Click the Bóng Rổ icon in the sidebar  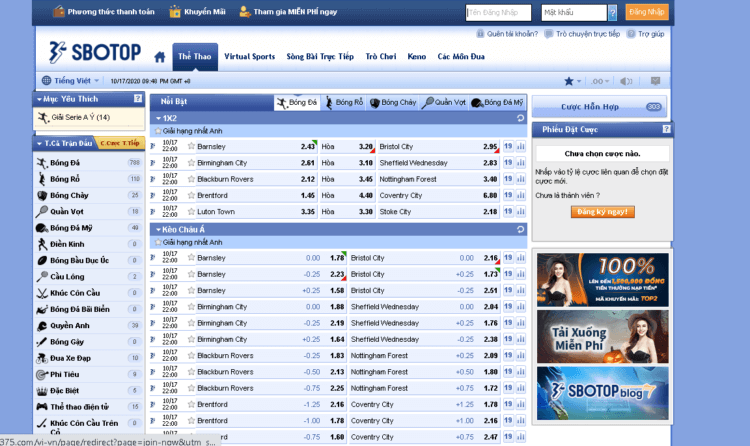pos(42,179)
